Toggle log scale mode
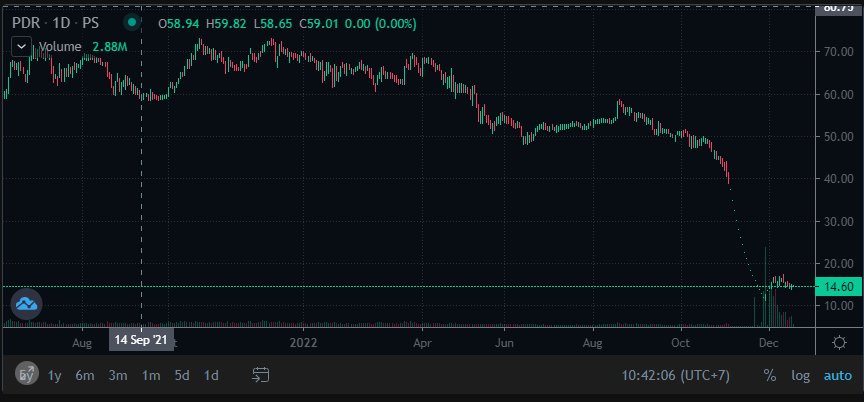Image resolution: width=864 pixels, height=402 pixels. 801,376
